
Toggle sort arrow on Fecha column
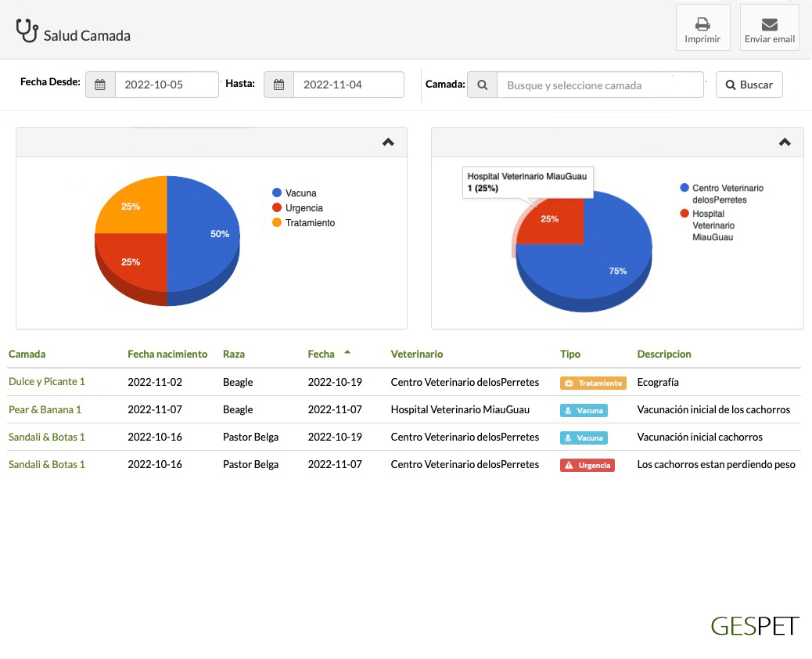(x=347, y=353)
